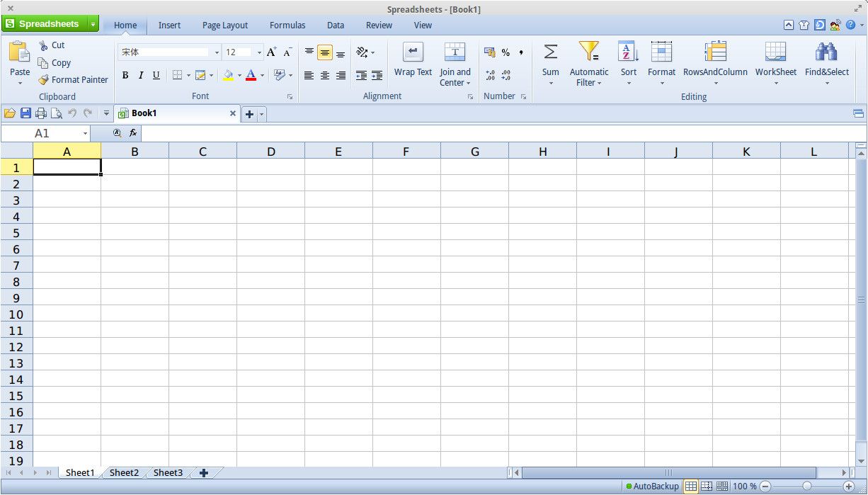Align cell content to top
The width and height of the screenshot is (868, 495).
click(x=309, y=52)
